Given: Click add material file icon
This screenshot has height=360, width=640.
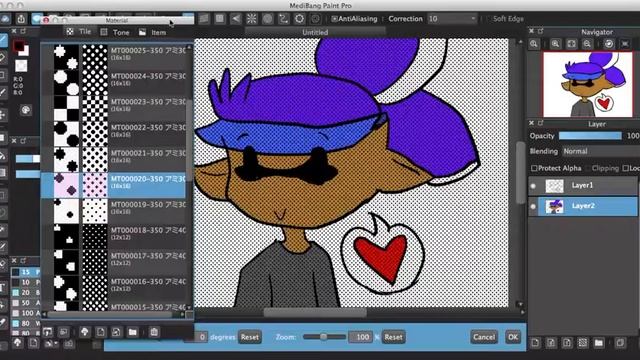Looking at the screenshot, I should (x=101, y=332).
